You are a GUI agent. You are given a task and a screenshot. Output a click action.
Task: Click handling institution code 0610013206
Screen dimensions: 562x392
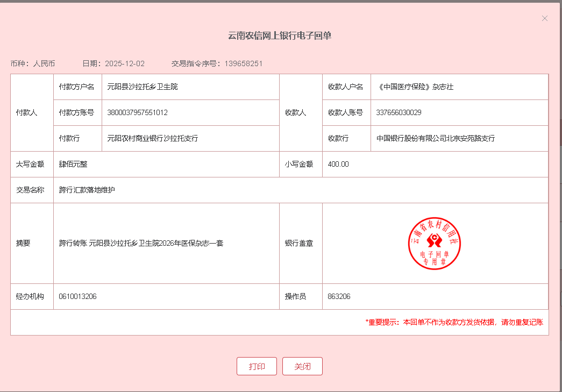coord(77,296)
